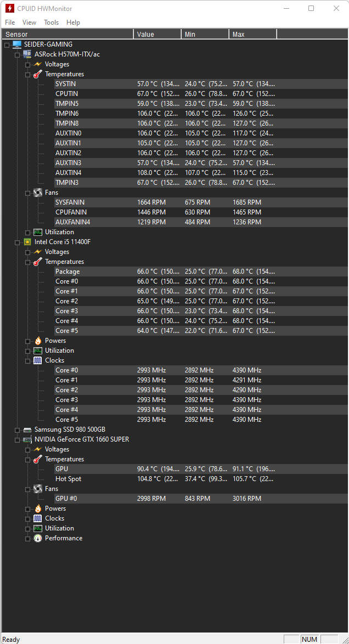Click the Max column header
This screenshot has width=349, height=644.
[253, 34]
